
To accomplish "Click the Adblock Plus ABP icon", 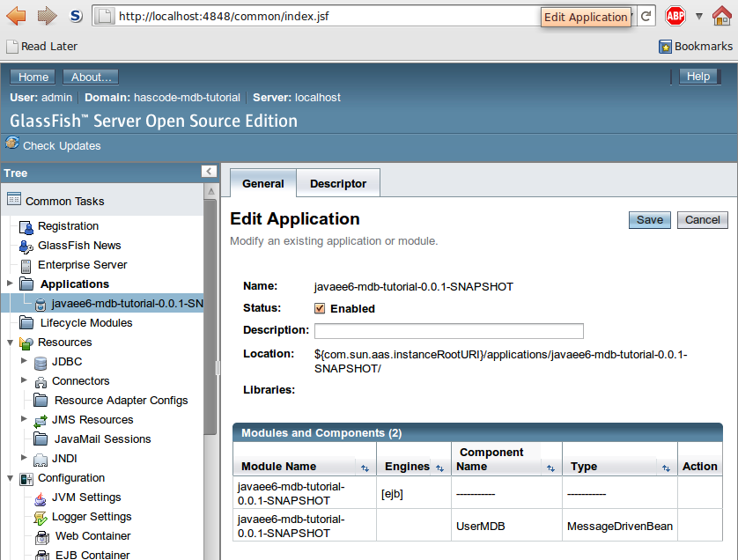I will tap(675, 16).
